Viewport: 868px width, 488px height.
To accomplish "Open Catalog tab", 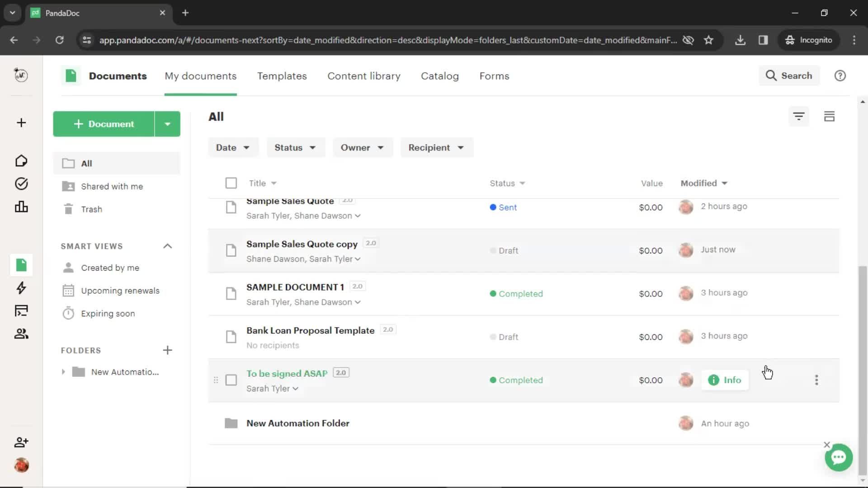I will pos(439,76).
